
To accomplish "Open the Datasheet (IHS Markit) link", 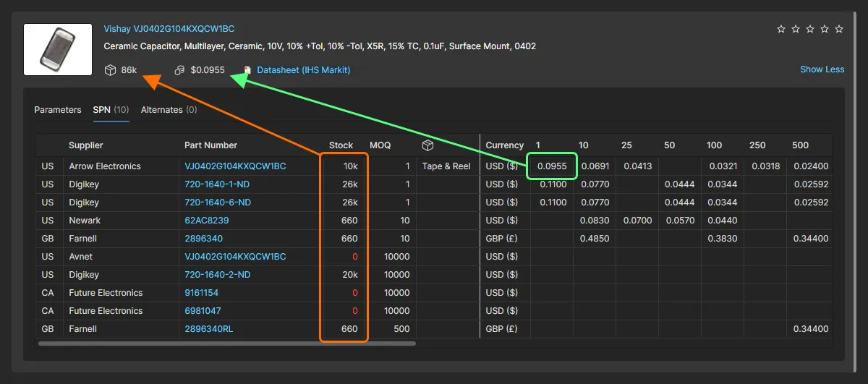I will coord(304,70).
